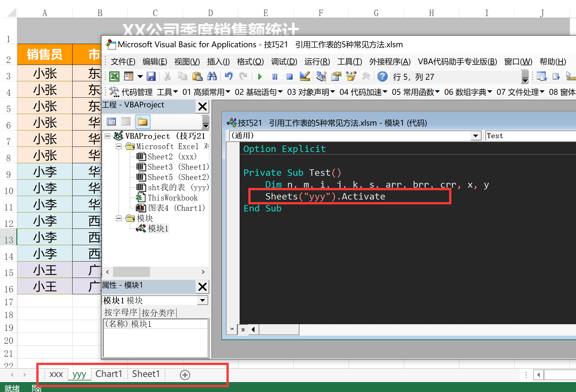Screen dimensions: 576x392
Task: Open the 运行(R) menu
Action: click(317, 61)
